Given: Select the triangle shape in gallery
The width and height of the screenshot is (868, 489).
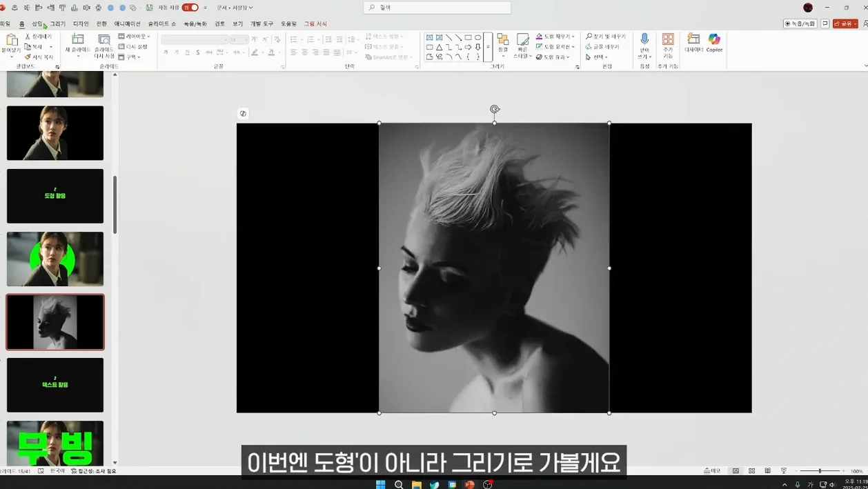Looking at the screenshot, I should click(x=439, y=48).
